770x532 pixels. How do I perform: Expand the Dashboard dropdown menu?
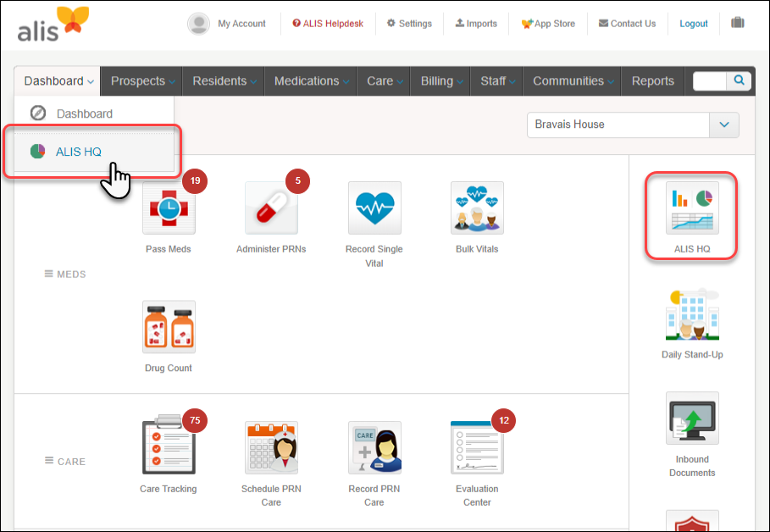click(58, 81)
